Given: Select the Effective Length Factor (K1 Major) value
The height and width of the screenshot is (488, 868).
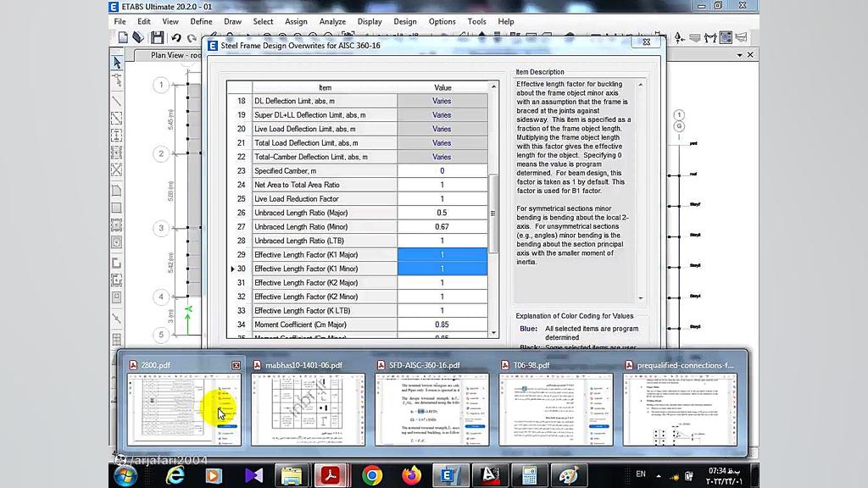Looking at the screenshot, I should [x=442, y=254].
